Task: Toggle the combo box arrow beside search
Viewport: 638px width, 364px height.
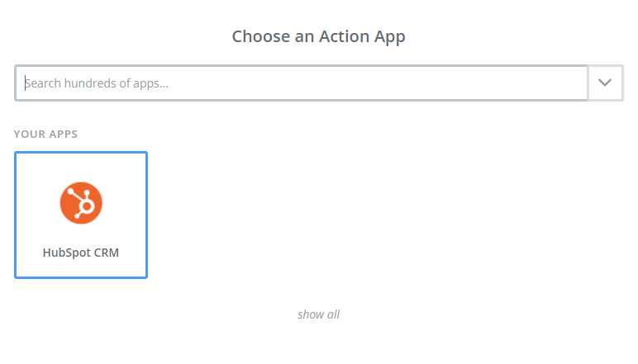Action: 605,83
